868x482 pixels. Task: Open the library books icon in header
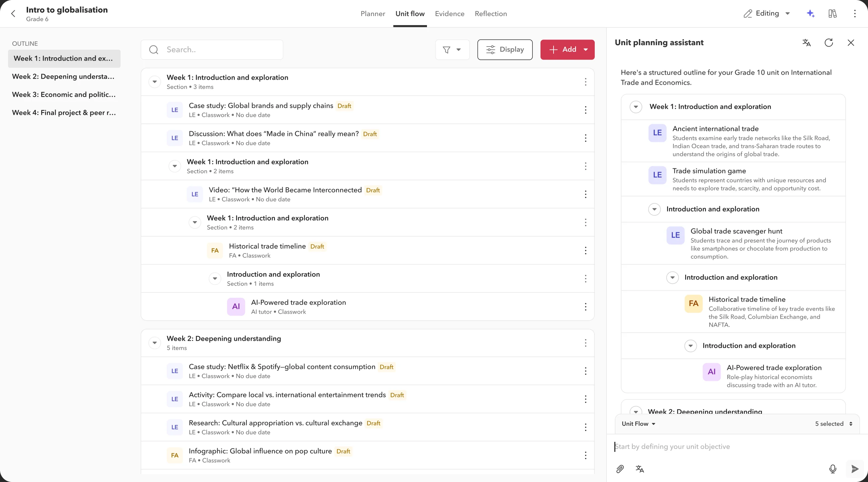833,13
